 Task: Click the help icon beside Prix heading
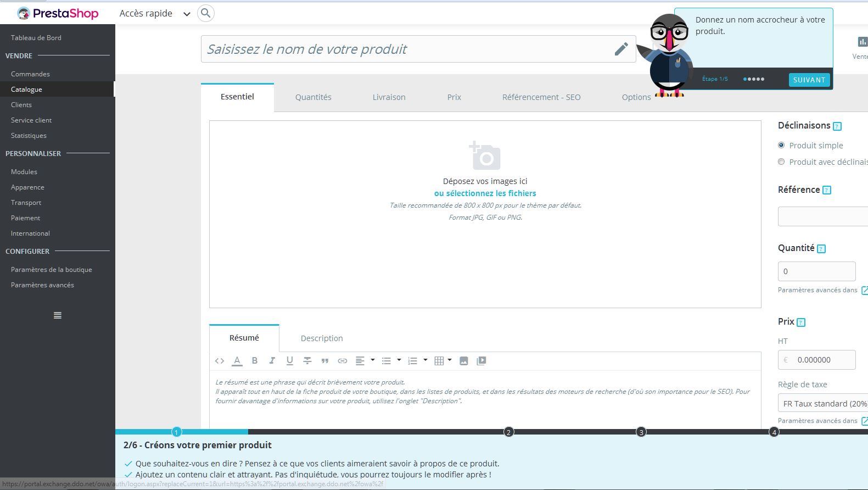801,322
